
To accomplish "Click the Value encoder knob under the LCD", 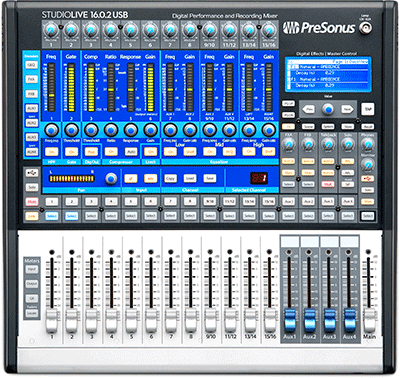I will click(x=328, y=109).
